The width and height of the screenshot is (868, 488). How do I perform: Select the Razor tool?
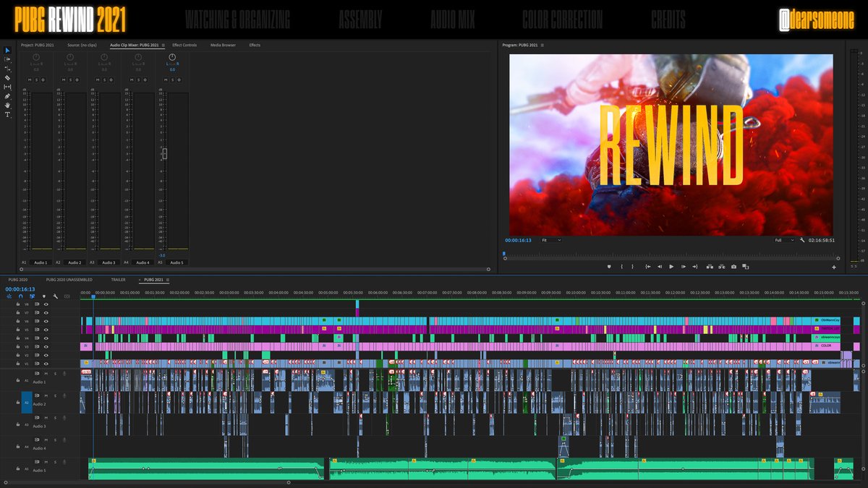click(7, 77)
